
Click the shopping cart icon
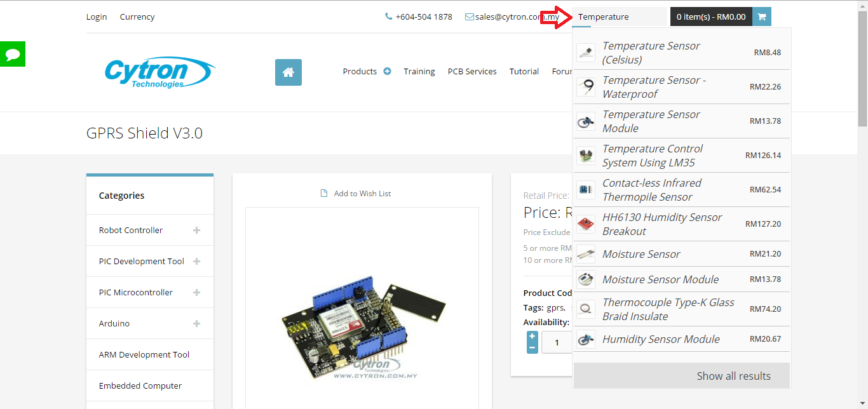(761, 17)
